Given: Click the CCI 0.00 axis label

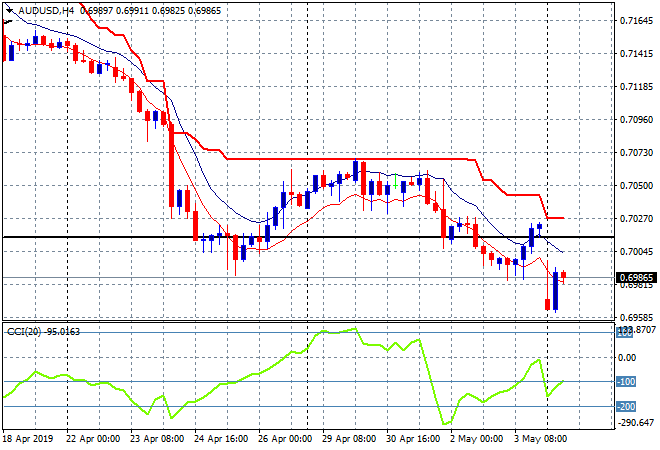Looking at the screenshot, I should 625,357.
